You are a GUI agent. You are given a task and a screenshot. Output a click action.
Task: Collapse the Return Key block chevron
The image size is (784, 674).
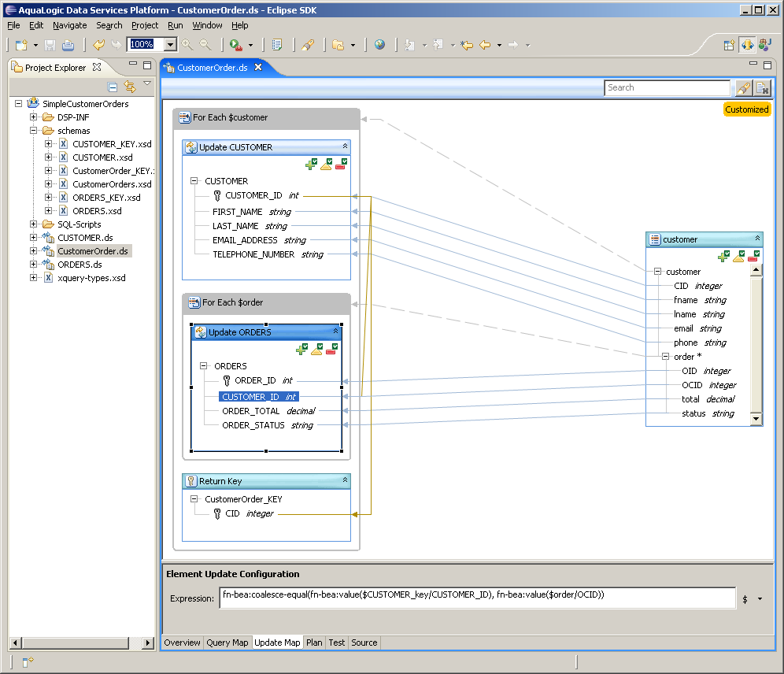pos(345,480)
